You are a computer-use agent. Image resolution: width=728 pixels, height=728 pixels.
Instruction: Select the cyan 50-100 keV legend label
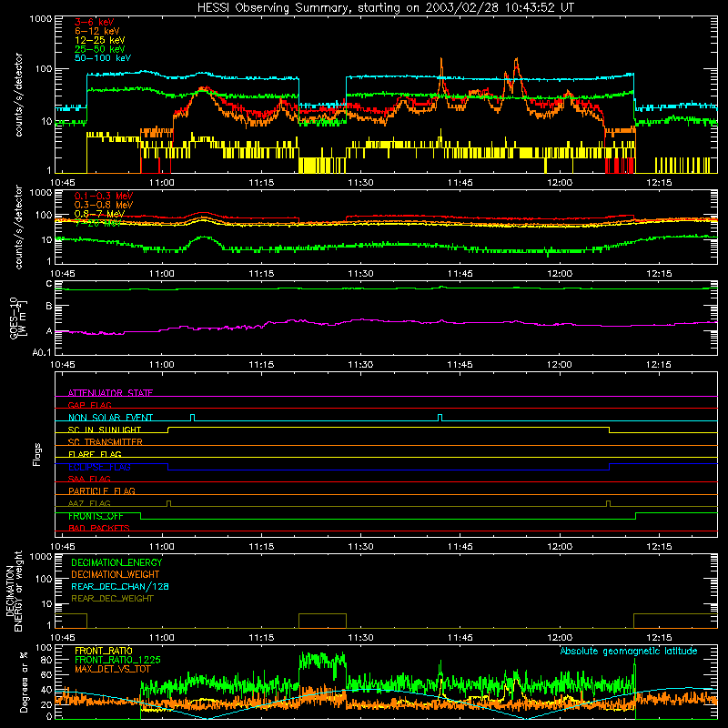click(x=103, y=58)
